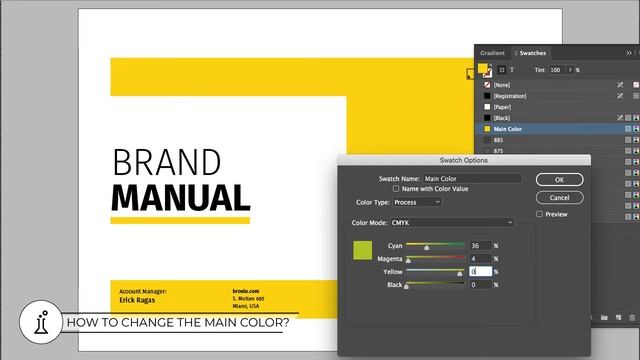Viewport: 640px width, 360px height.
Task: Select the B85 swatch
Action: [x=558, y=140]
